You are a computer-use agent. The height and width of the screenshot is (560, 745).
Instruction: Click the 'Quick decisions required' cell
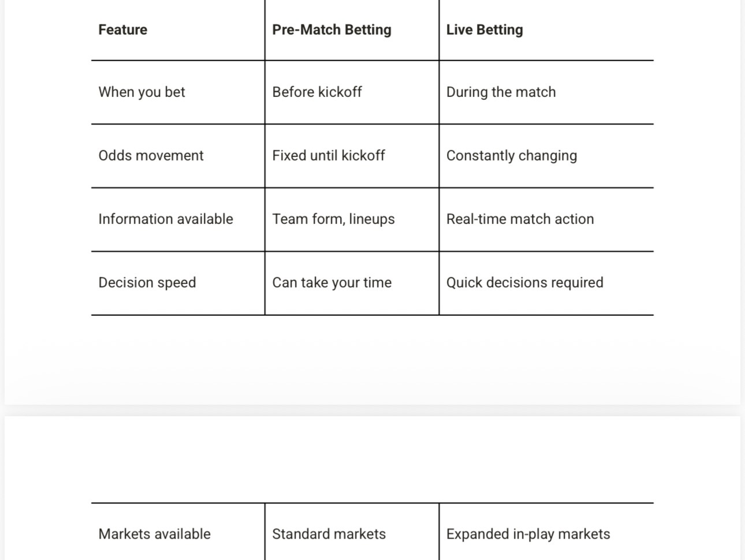pos(524,283)
